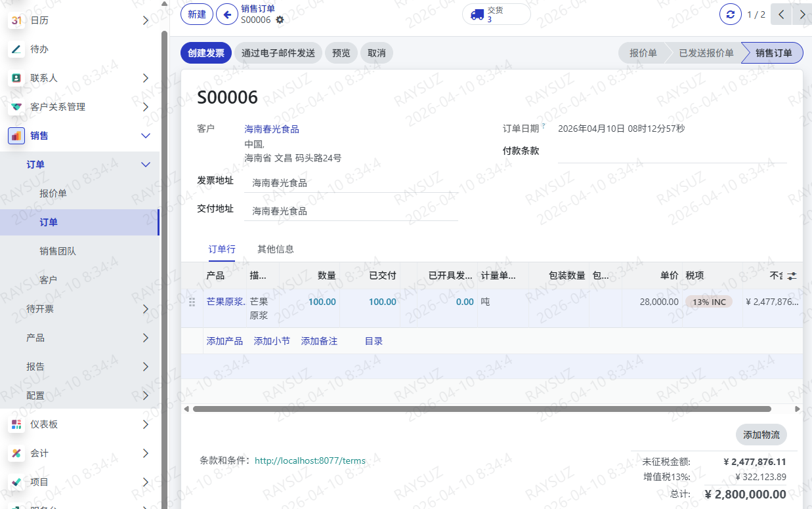This screenshot has width=812, height=509.
Task: Click 创建发票 button
Action: tap(206, 53)
